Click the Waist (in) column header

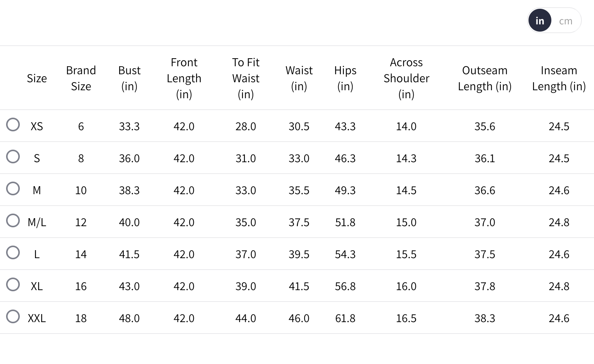(299, 78)
